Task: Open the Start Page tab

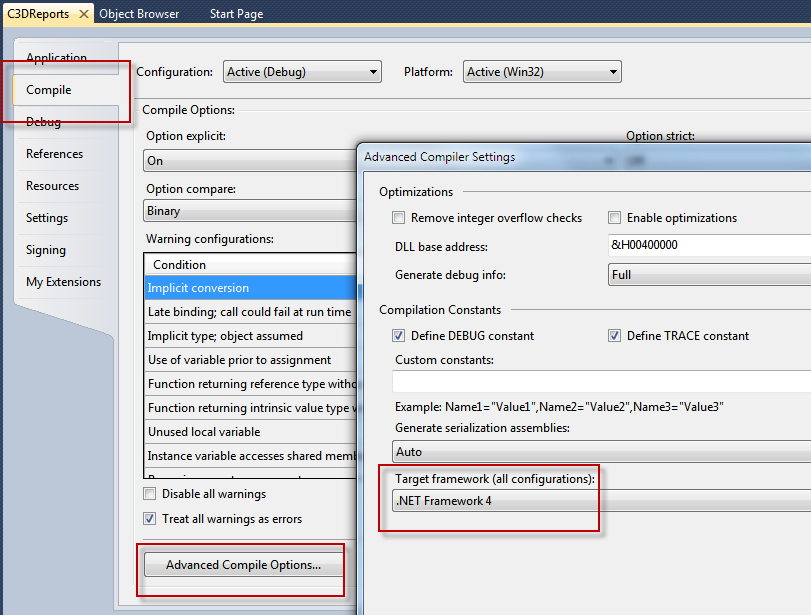Action: coord(236,14)
